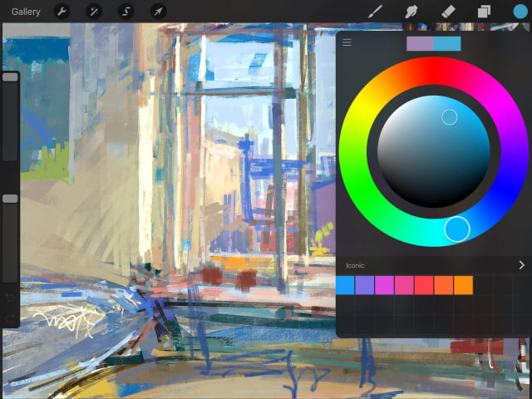
Task: Tap the active color circle
Action: coord(520,12)
